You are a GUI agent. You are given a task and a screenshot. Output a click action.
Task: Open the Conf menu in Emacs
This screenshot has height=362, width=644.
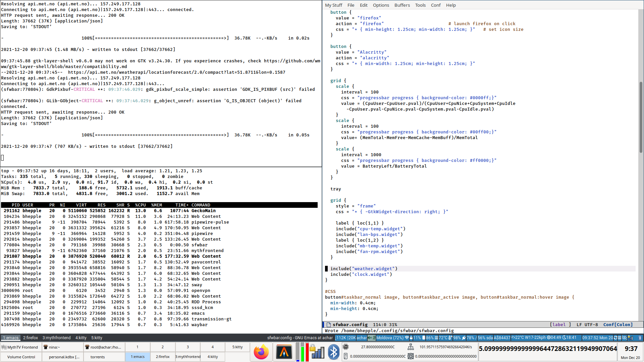[436, 5]
